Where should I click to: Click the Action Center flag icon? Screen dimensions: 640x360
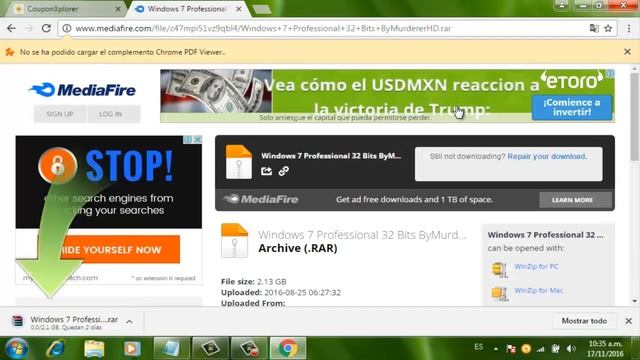pyautogui.click(x=511, y=349)
